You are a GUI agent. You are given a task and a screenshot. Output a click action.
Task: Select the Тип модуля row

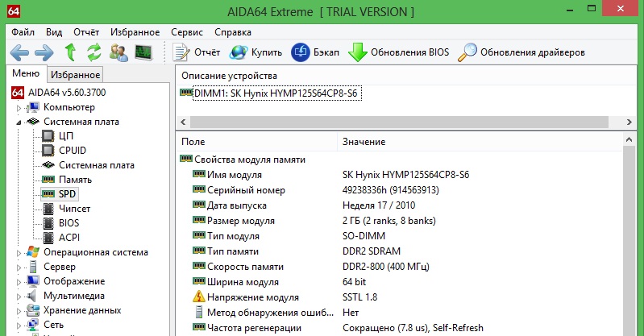coord(233,236)
